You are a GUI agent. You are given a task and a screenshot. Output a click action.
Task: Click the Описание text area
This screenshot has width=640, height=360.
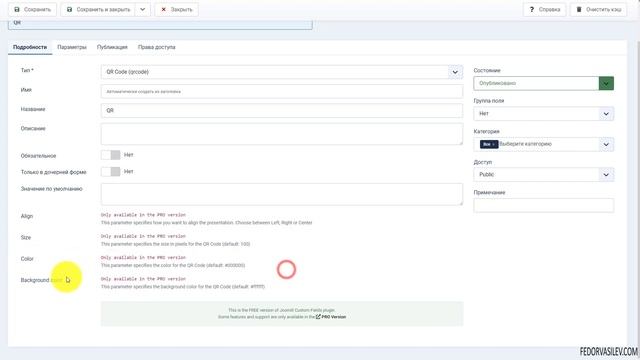282,134
